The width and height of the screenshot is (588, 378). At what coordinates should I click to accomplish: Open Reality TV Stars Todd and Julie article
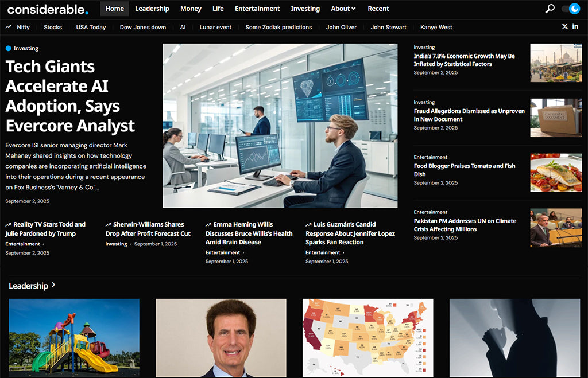45,229
